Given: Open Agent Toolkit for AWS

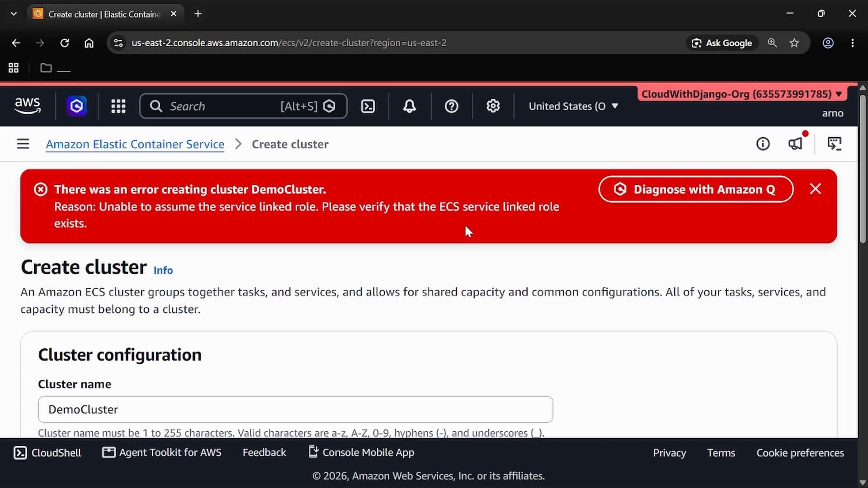Looking at the screenshot, I should [162, 452].
